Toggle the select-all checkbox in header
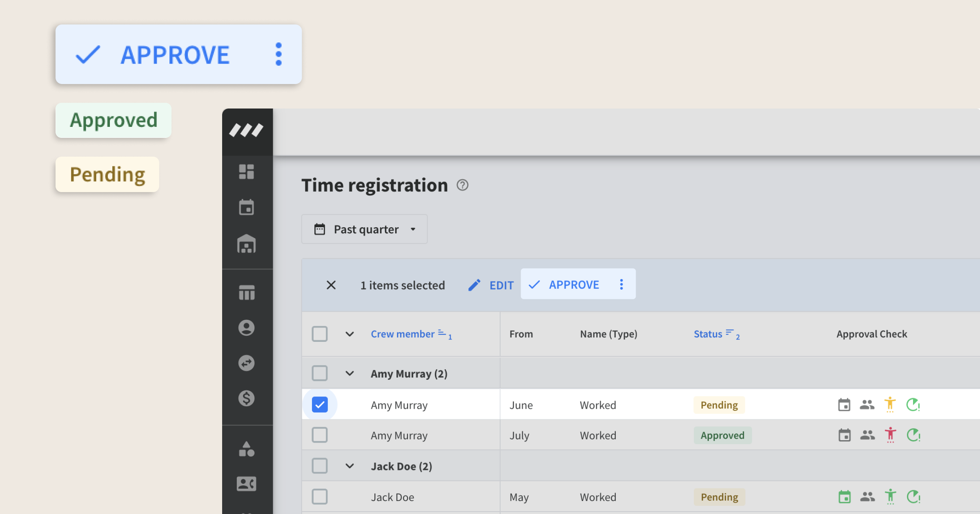The image size is (980, 514). point(320,334)
